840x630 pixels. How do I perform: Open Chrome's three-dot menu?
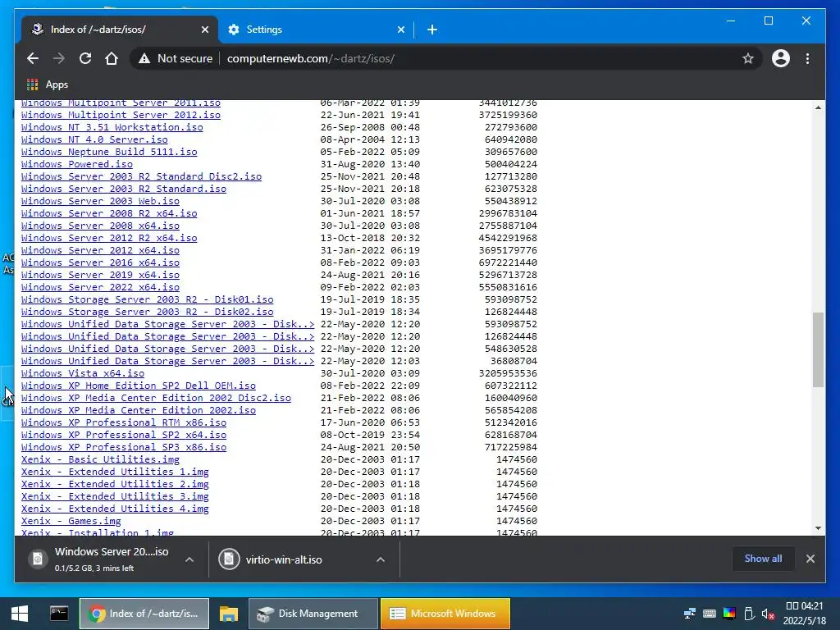coord(807,58)
